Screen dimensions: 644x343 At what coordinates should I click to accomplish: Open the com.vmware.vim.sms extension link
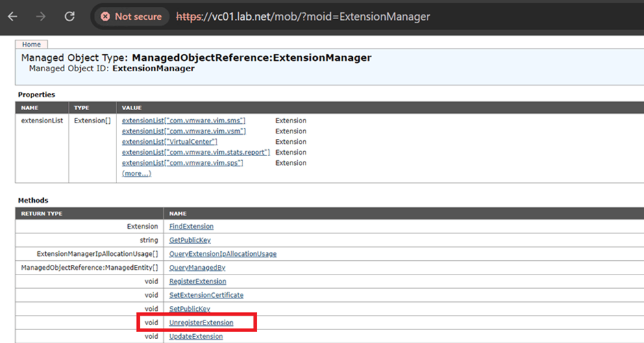183,120
